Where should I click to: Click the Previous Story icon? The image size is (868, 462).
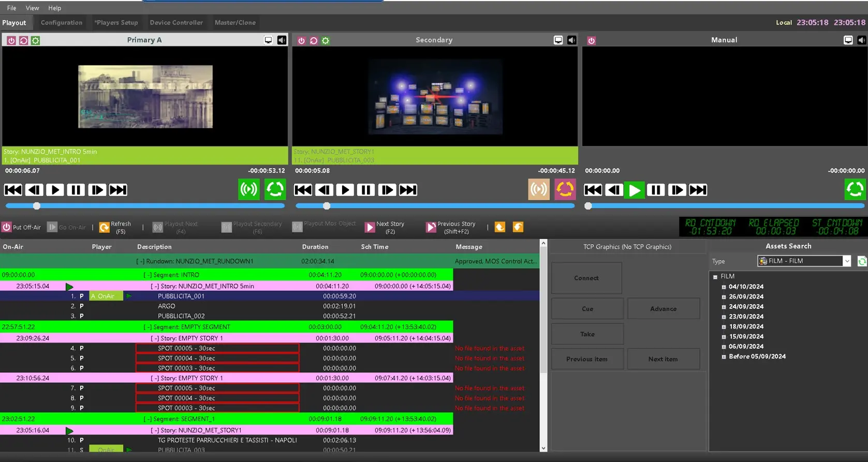click(x=431, y=227)
